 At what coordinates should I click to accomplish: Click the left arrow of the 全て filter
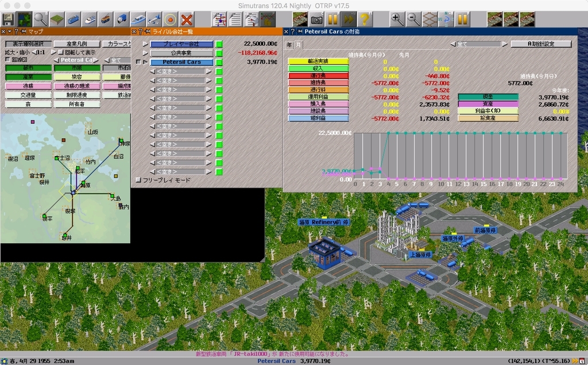point(453,44)
